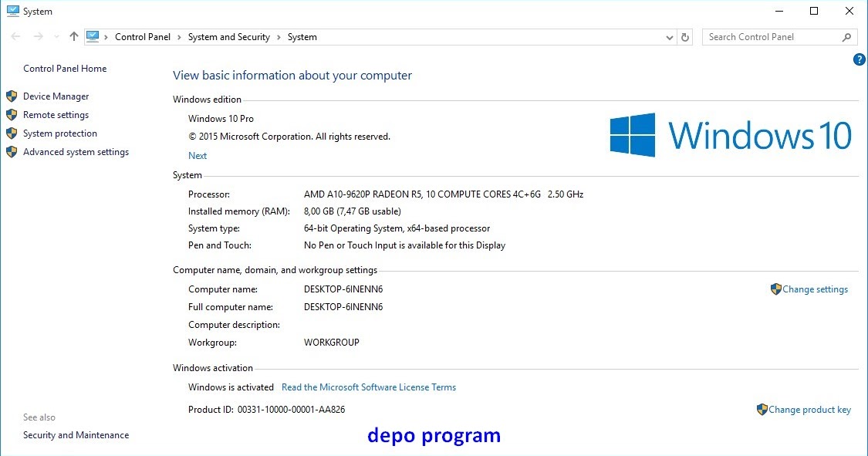The image size is (868, 456).
Task: Click the Control Panel icon in the address bar
Action: (x=93, y=35)
